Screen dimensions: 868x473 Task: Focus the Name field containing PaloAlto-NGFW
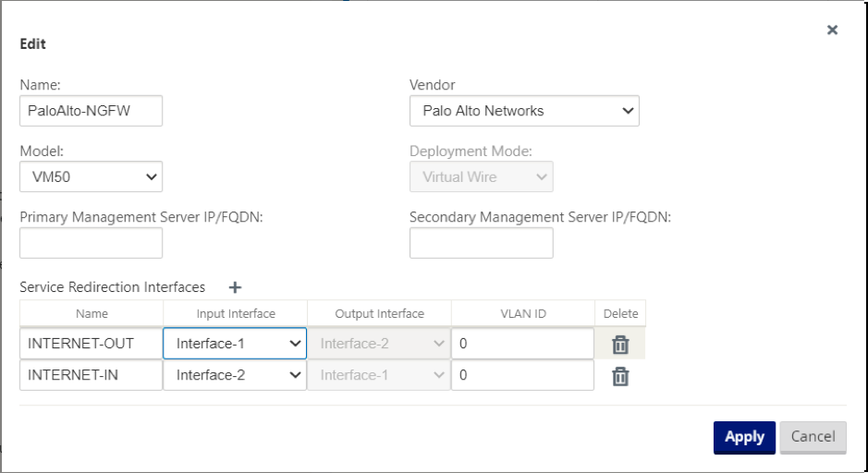[91, 111]
